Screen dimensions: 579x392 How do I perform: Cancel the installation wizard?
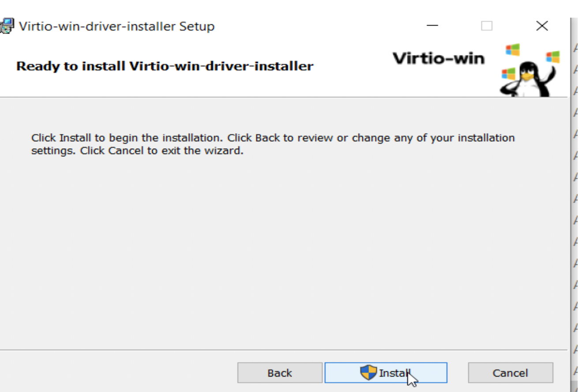point(510,373)
